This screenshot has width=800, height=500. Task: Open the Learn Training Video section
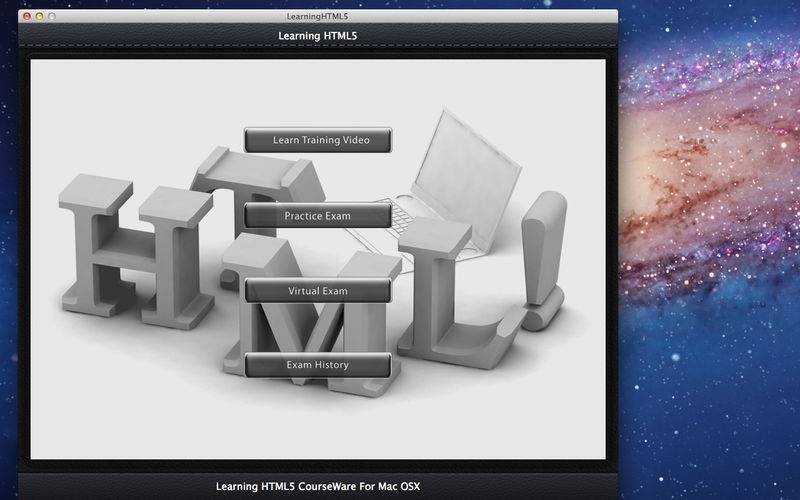(318, 140)
